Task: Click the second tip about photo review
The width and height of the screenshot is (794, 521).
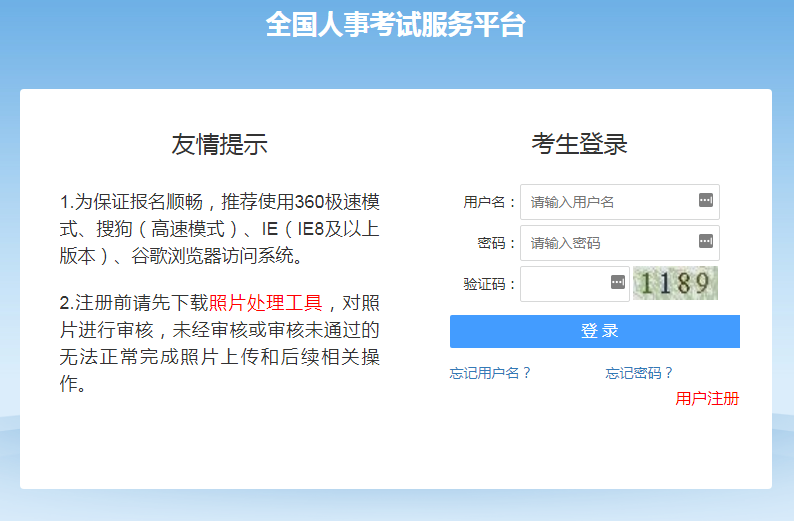Action: click(219, 344)
